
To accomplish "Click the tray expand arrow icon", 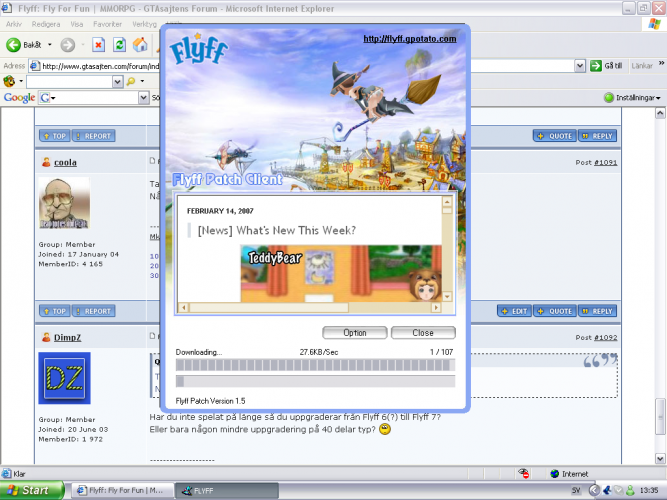I will pyautogui.click(x=594, y=490).
